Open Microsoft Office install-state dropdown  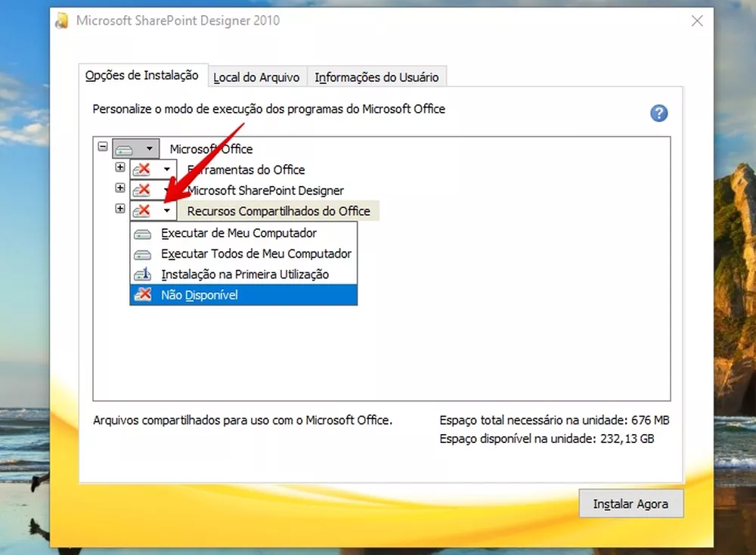(x=136, y=148)
